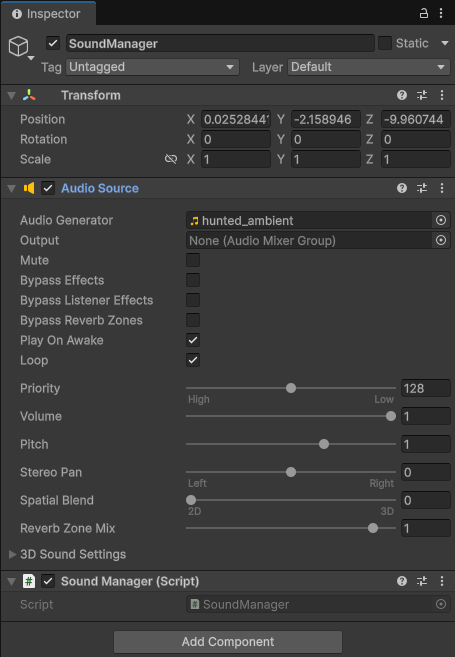The height and width of the screenshot is (657, 455).
Task: Open Audio Source help reference
Action: pos(402,188)
